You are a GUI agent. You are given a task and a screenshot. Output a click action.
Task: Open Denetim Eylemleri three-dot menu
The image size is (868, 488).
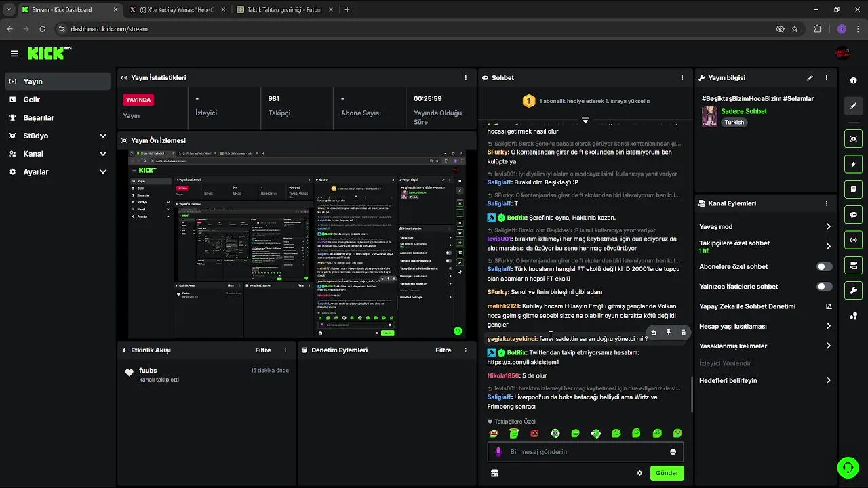coord(465,350)
